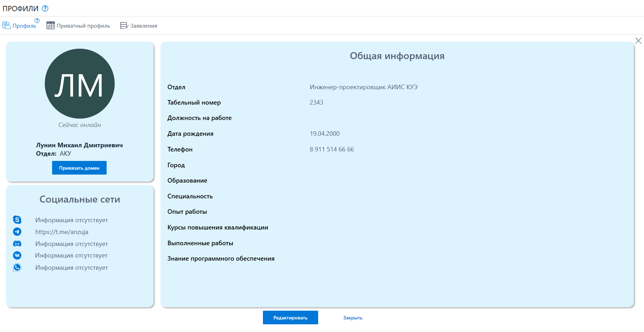This screenshot has width=644, height=332.
Task: Close the profile panel with X
Action: coord(638,41)
